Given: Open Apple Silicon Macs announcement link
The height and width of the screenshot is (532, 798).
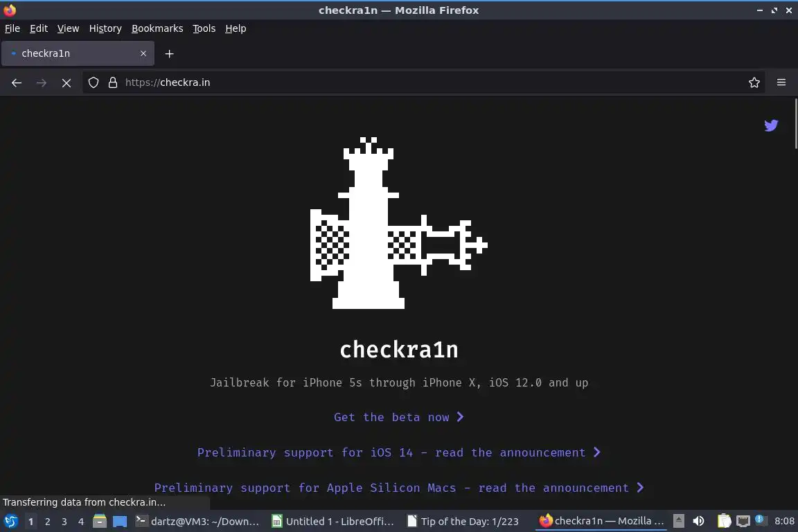Looking at the screenshot, I should (x=398, y=488).
